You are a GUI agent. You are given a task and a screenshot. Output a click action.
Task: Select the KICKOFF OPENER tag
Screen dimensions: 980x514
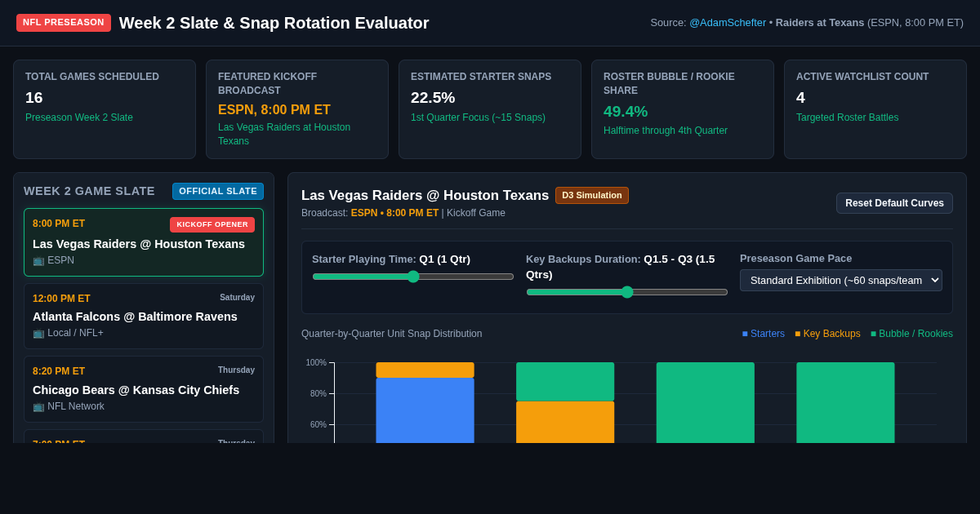(212, 224)
